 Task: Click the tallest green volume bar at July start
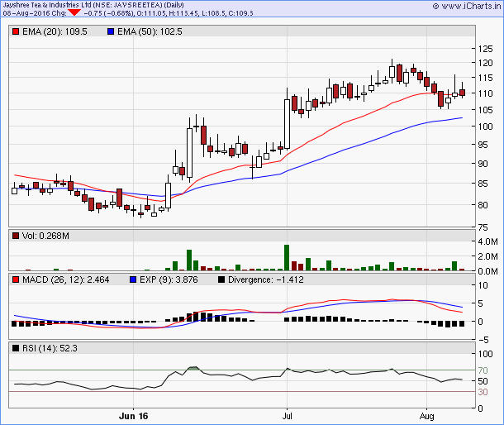287,257
